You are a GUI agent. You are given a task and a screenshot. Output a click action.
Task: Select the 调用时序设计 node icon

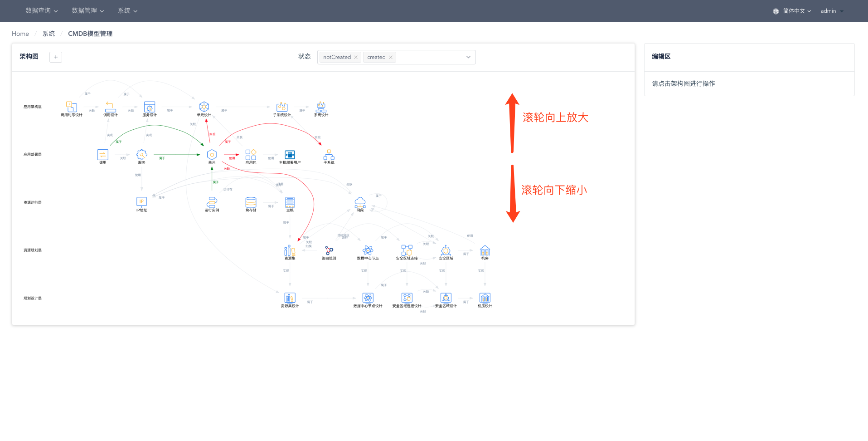click(x=72, y=107)
